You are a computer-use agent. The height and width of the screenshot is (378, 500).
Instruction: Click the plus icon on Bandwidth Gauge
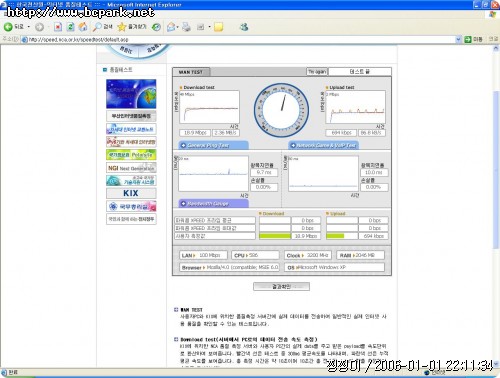click(183, 204)
